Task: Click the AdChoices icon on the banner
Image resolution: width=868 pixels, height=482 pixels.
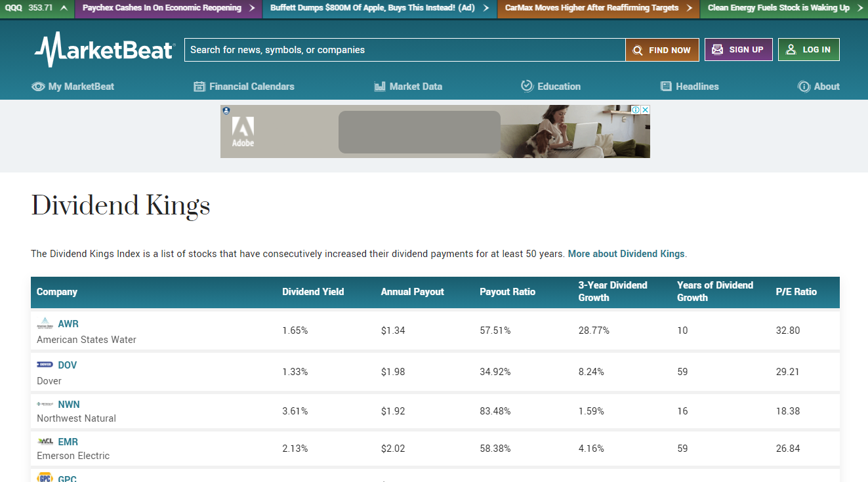Action: [x=636, y=110]
